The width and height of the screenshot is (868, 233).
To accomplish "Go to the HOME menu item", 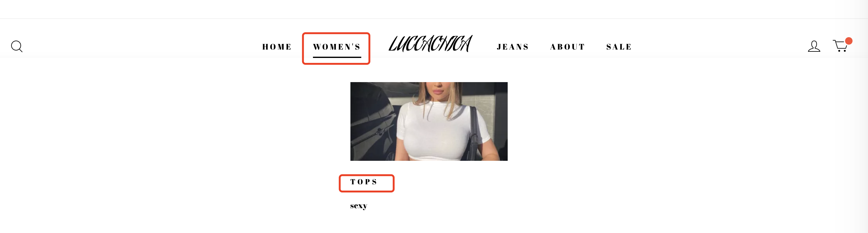I will (x=277, y=47).
